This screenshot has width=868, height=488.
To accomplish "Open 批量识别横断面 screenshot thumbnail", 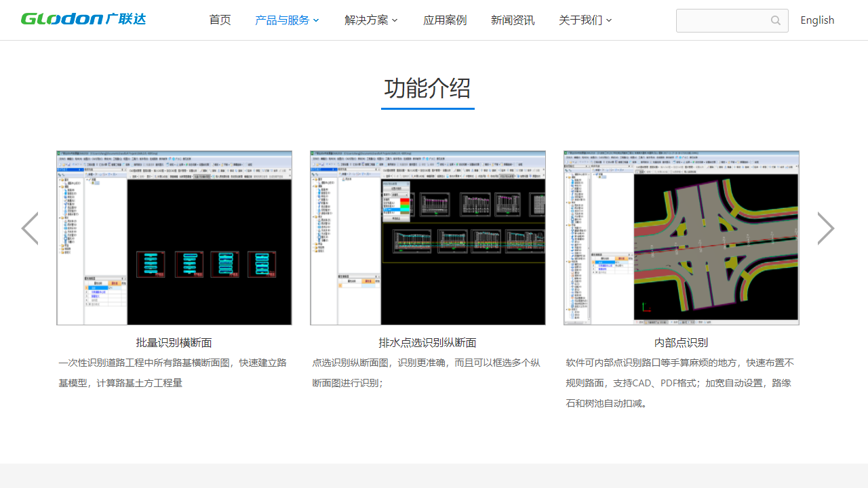I will click(x=174, y=238).
